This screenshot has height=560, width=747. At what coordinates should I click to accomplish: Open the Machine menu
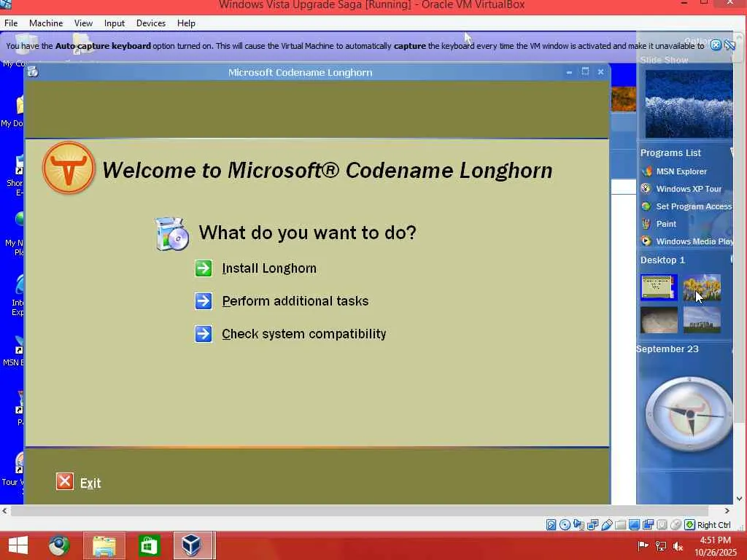click(46, 23)
